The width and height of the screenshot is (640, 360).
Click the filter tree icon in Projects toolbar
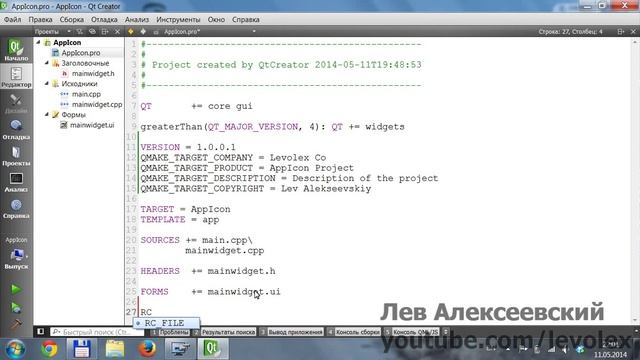click(80, 31)
